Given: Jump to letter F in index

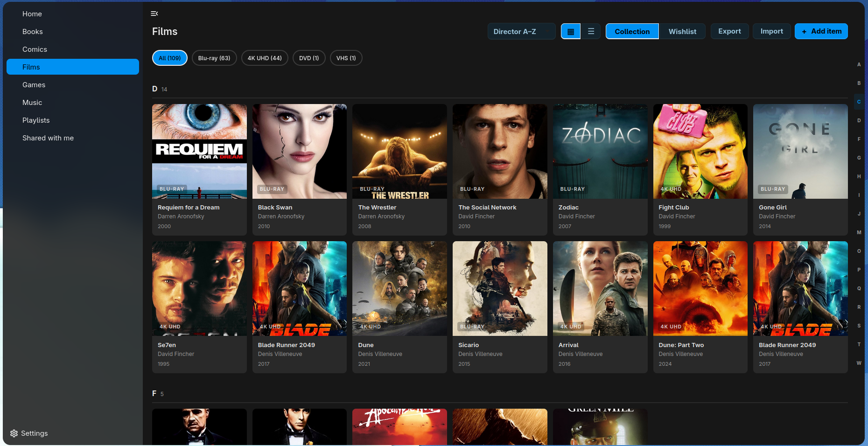Looking at the screenshot, I should point(859,139).
